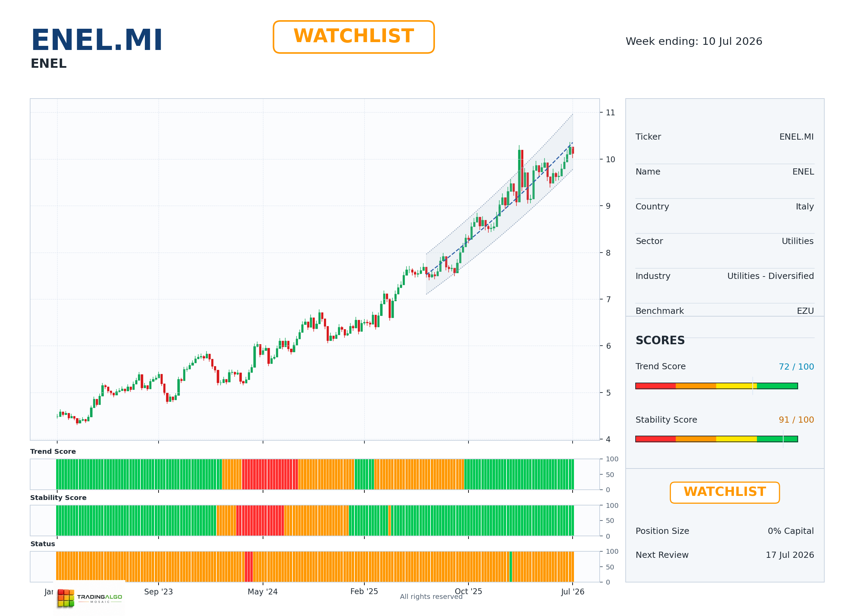Click the WATCHLIST badge in the side panel
The image size is (863, 616).
coord(725,492)
